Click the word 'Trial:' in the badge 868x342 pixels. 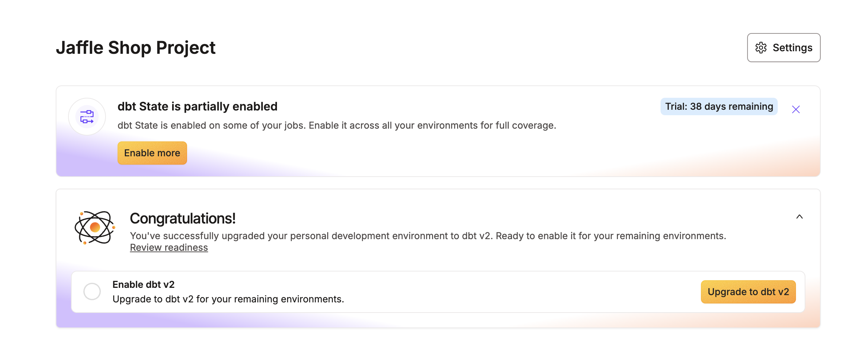coord(676,106)
